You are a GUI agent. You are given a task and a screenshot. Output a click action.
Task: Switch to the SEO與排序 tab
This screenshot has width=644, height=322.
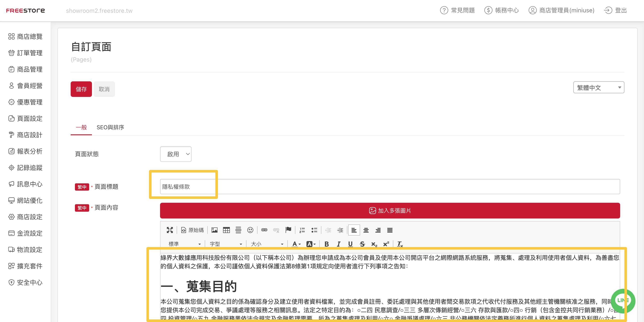110,127
